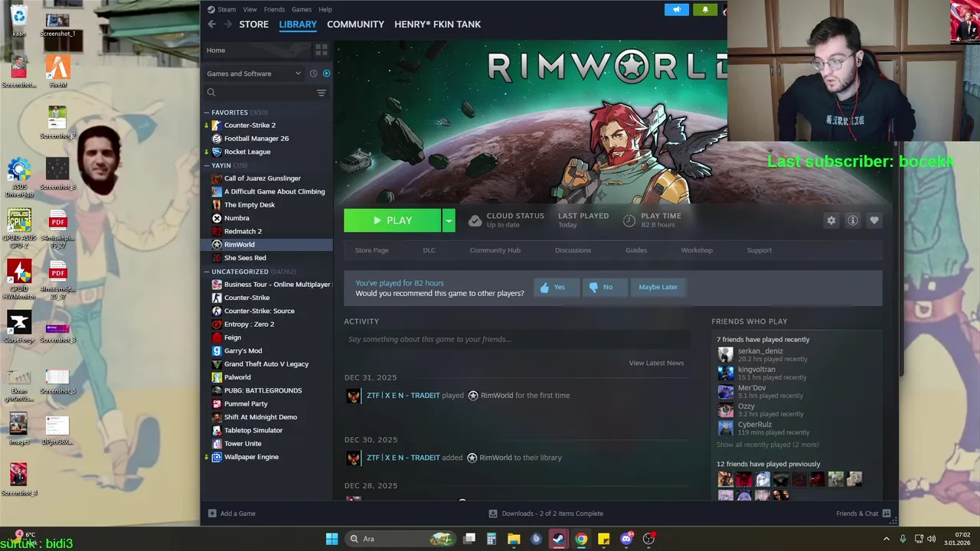Viewport: 980px width, 551px height.
Task: Open the Games and Software dropdown
Action: click(x=254, y=73)
